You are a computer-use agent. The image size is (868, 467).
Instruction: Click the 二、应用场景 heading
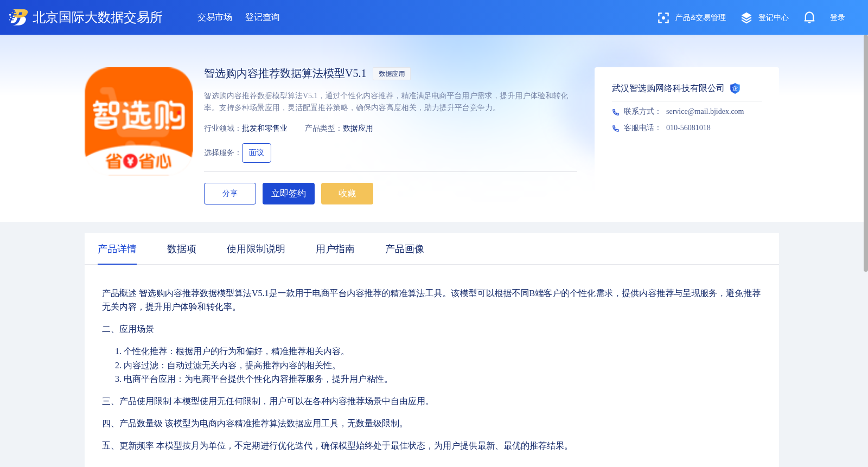128,329
